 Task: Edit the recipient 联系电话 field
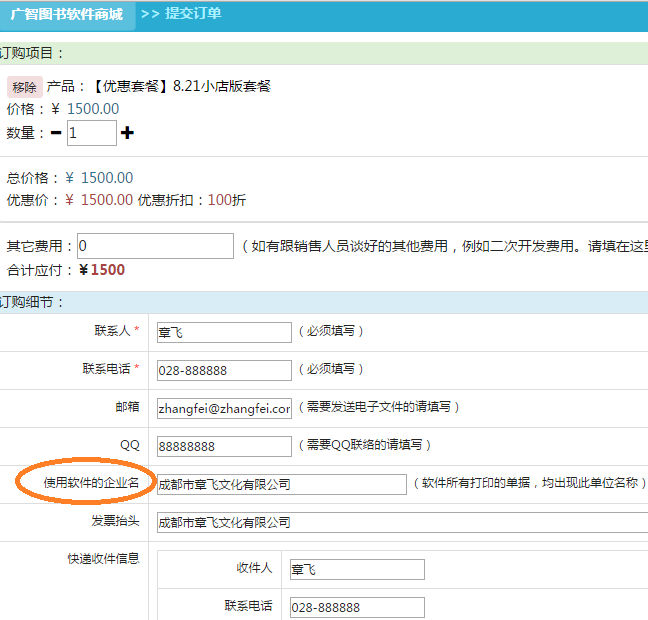click(357, 608)
